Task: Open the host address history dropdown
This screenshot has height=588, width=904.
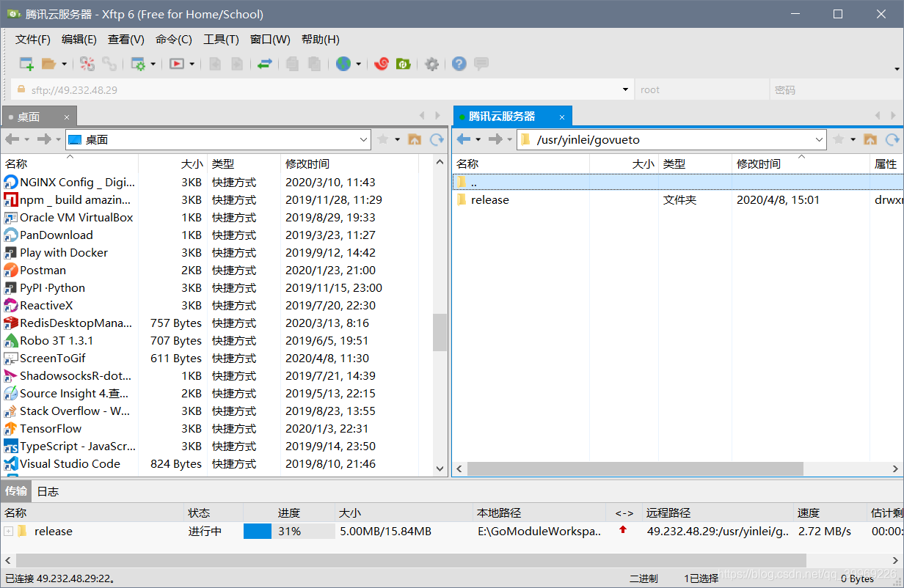Action: pyautogui.click(x=626, y=89)
